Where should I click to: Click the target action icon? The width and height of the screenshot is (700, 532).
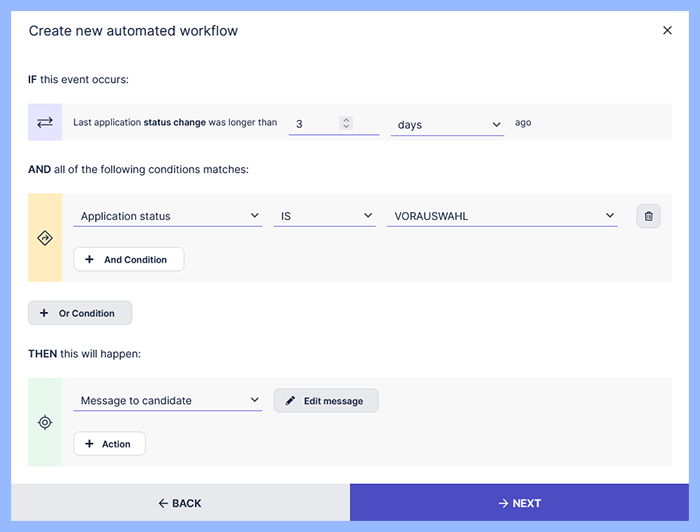(x=45, y=422)
